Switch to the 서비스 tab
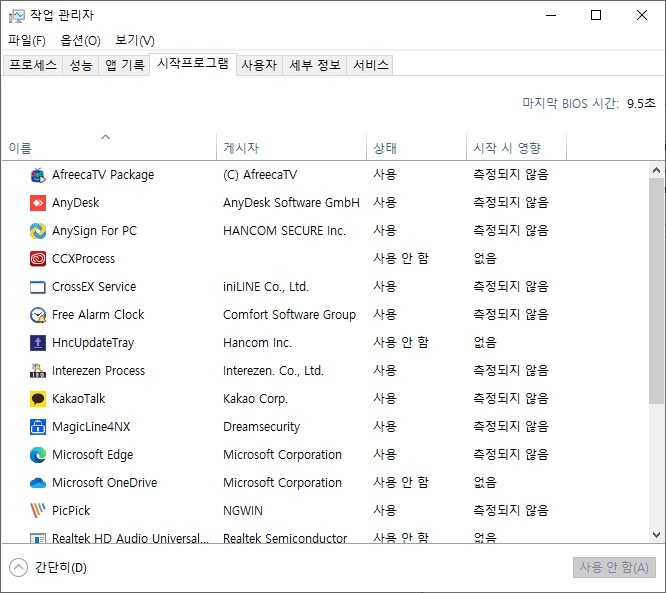Image resolution: width=666 pixels, height=593 pixels. pyautogui.click(x=370, y=65)
